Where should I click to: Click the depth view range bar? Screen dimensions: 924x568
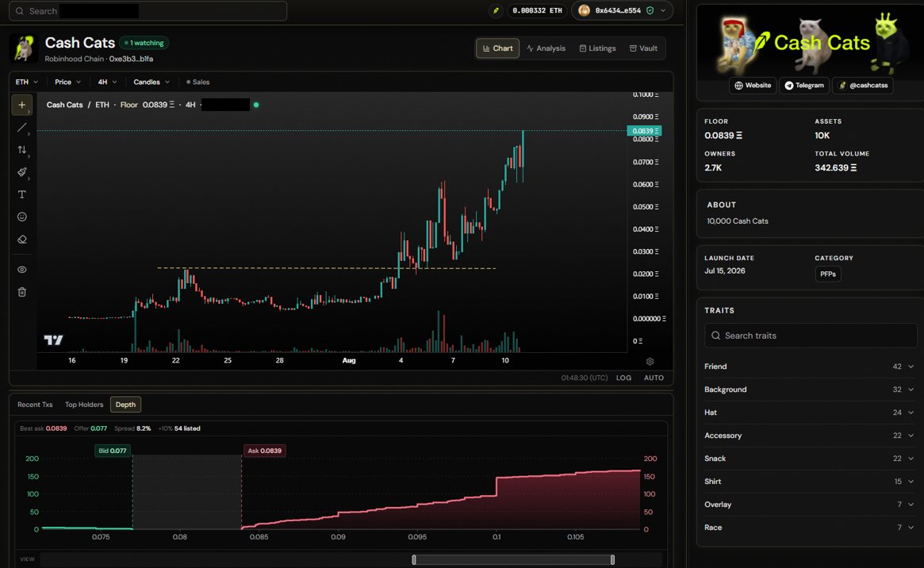tap(513, 560)
